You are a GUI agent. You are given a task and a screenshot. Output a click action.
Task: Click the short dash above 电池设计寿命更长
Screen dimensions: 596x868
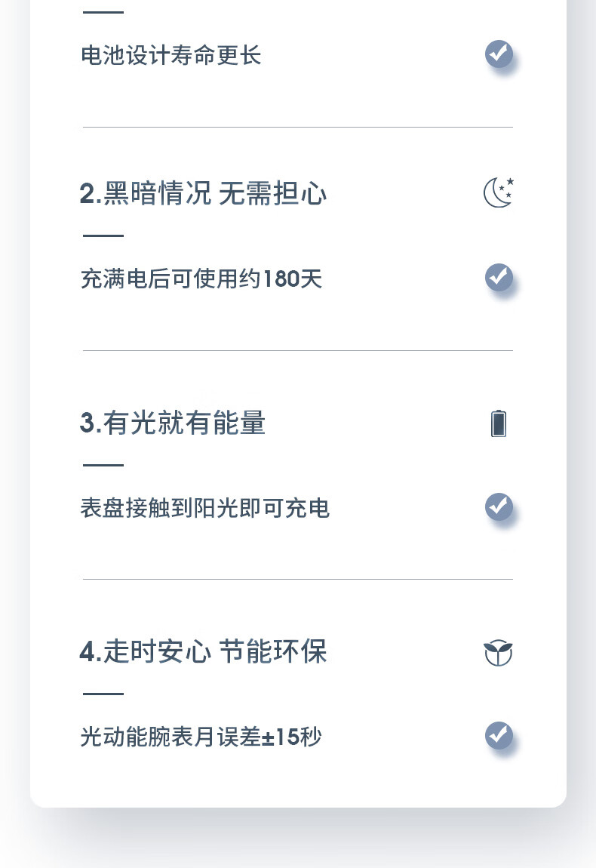(x=103, y=12)
